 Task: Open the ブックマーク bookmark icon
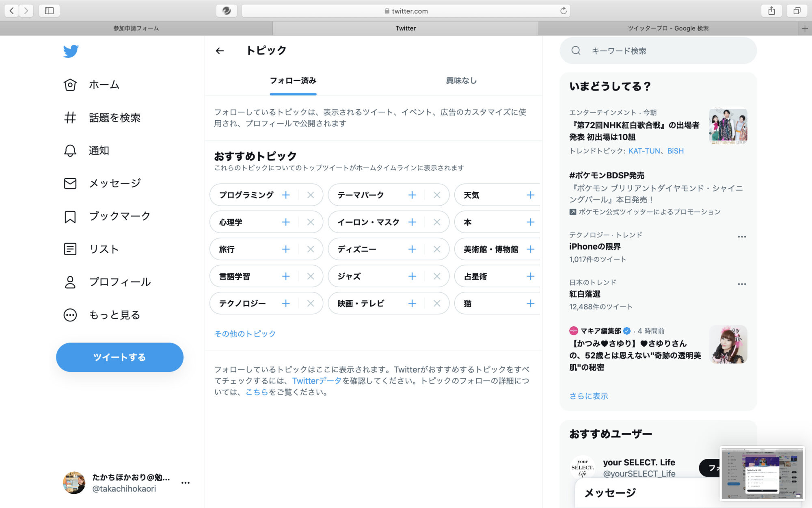click(x=70, y=216)
